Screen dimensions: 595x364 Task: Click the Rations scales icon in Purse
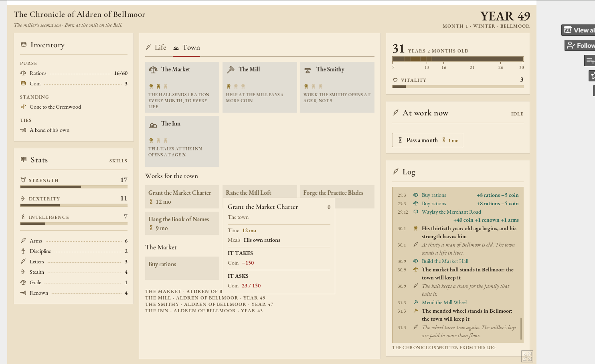[23, 73]
